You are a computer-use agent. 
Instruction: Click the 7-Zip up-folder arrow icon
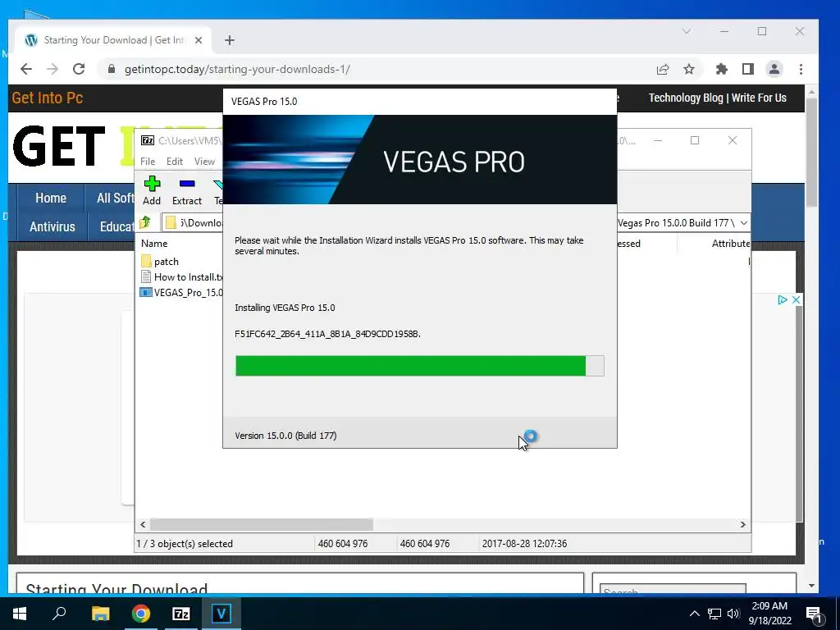click(145, 222)
